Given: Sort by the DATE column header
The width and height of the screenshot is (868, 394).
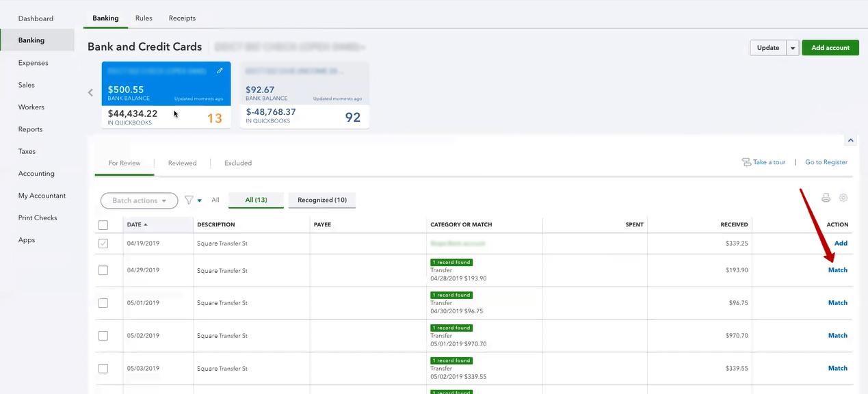Looking at the screenshot, I should click(137, 224).
